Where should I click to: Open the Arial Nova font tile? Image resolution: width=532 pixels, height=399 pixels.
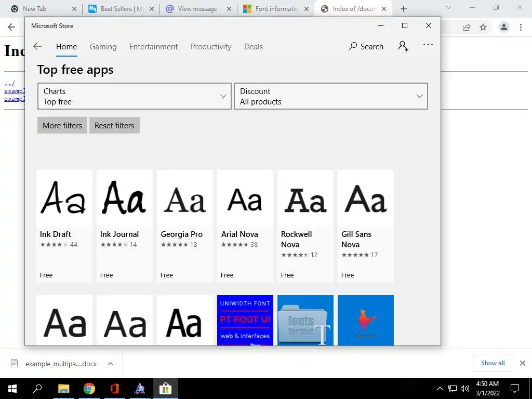(245, 226)
